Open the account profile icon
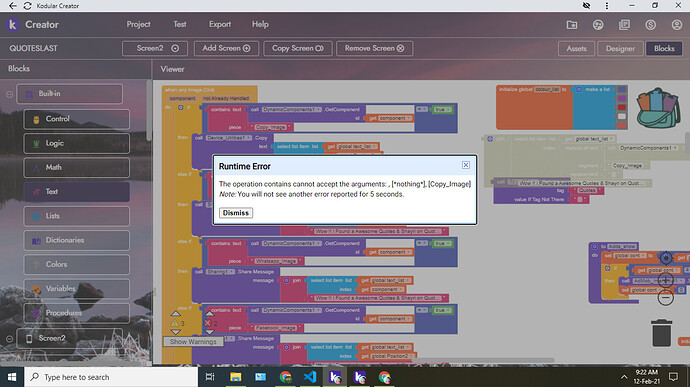690x387 pixels. [676, 25]
